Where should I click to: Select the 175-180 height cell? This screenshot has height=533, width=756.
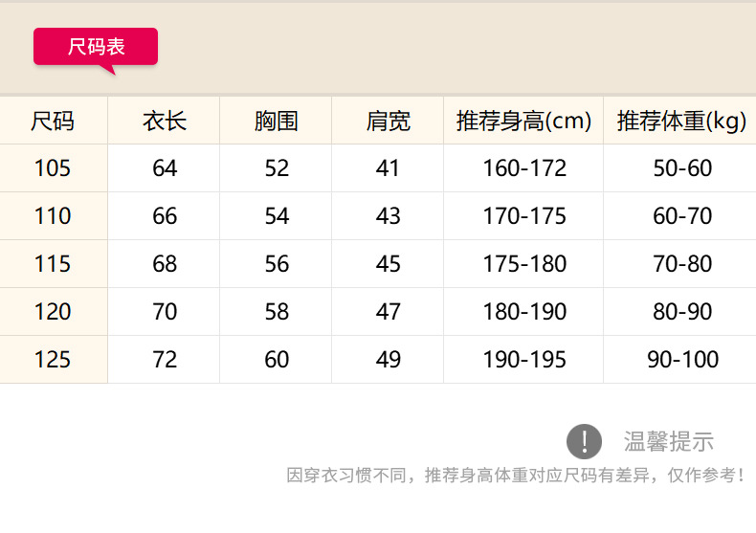[524, 264]
